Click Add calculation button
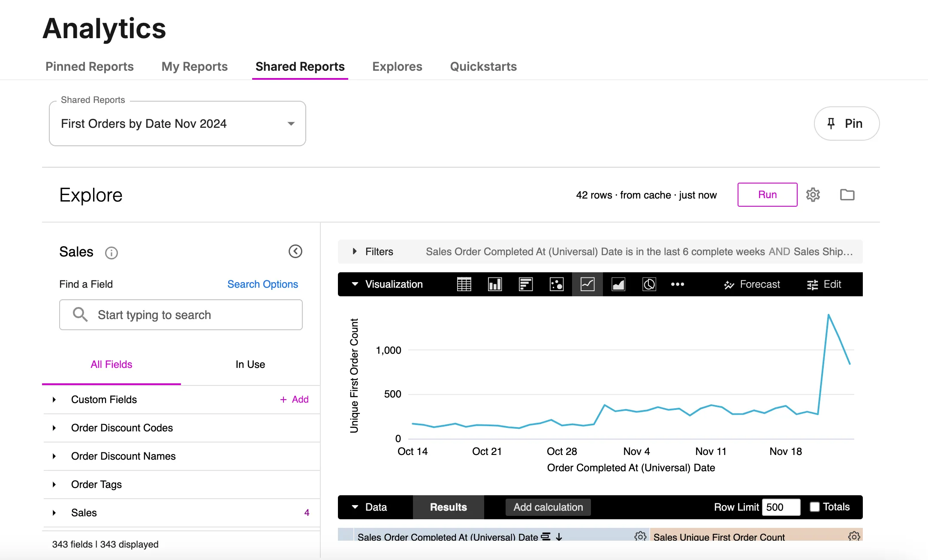The height and width of the screenshot is (560, 928). click(x=548, y=507)
